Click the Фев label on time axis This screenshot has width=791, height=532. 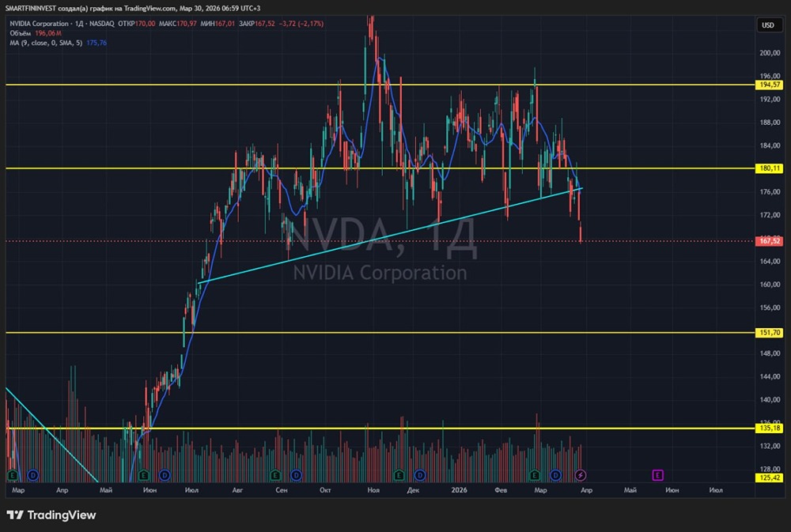[501, 490]
